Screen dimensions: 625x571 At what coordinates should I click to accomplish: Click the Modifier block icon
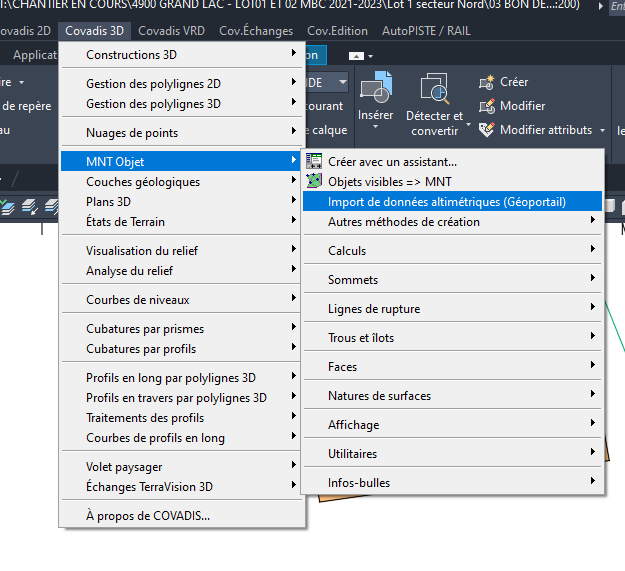coord(487,106)
